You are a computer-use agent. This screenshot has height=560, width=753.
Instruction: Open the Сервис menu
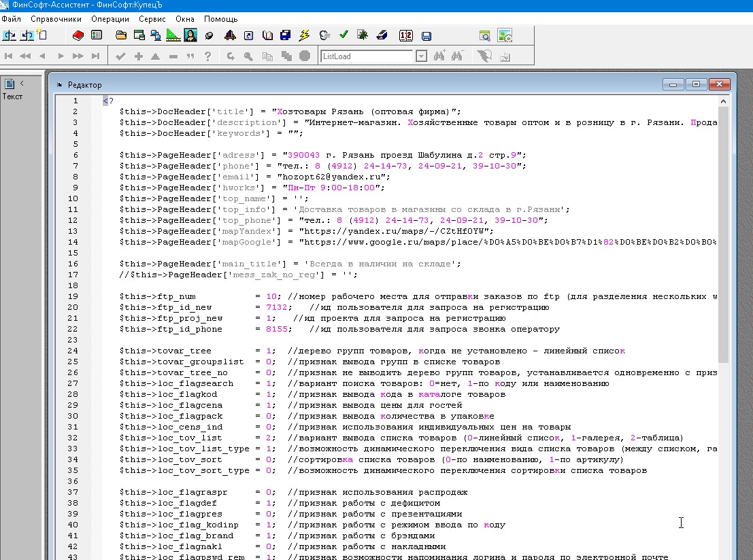tap(152, 19)
